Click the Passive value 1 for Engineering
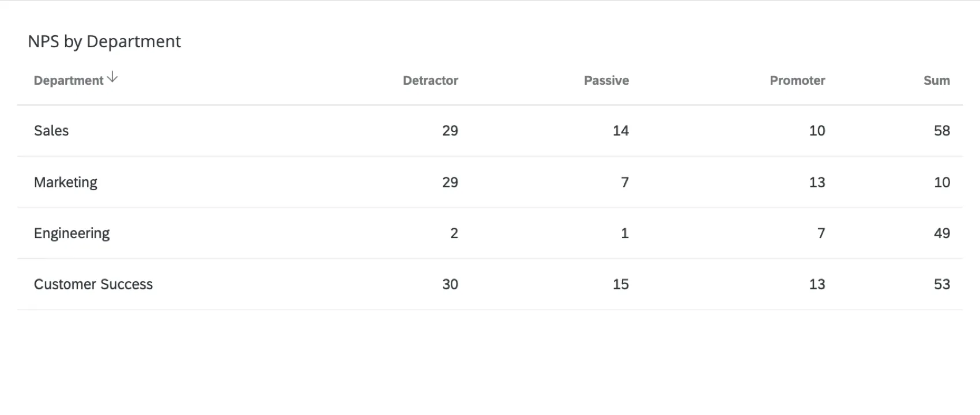Viewport: 980px width, 415px height. [624, 233]
